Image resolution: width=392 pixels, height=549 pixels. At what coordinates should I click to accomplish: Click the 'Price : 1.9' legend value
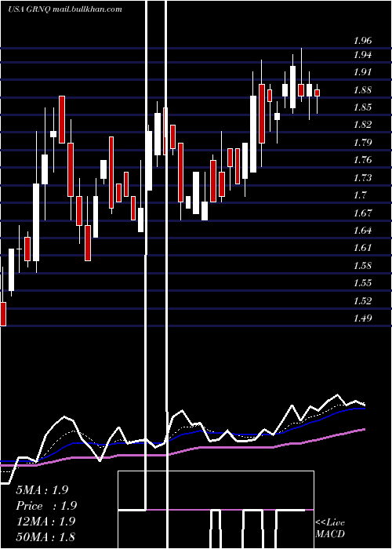[x=46, y=506]
